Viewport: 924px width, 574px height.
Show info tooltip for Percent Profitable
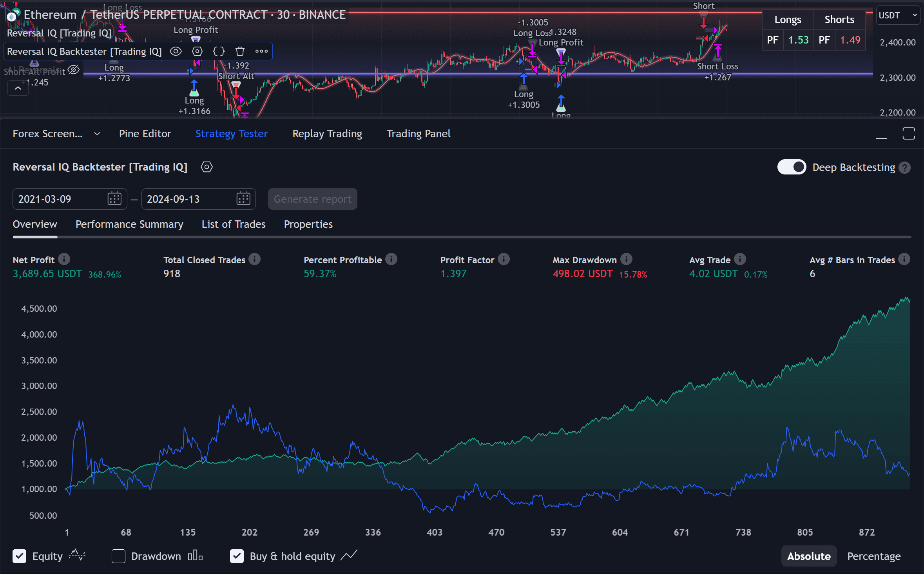pyautogui.click(x=391, y=259)
